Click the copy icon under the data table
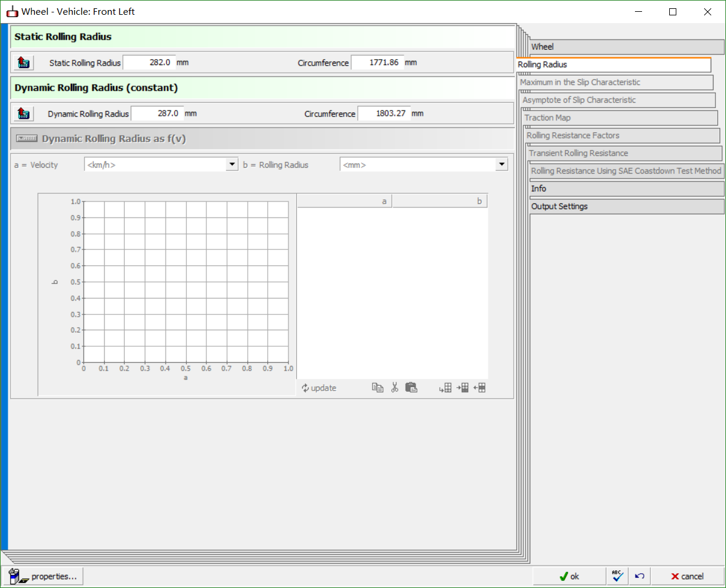Screen dimensions: 726x588 click(x=377, y=388)
